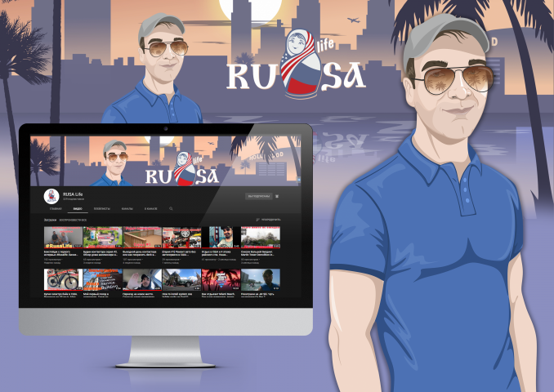Open the Service Building video thumbnail

pyautogui.click(x=102, y=279)
